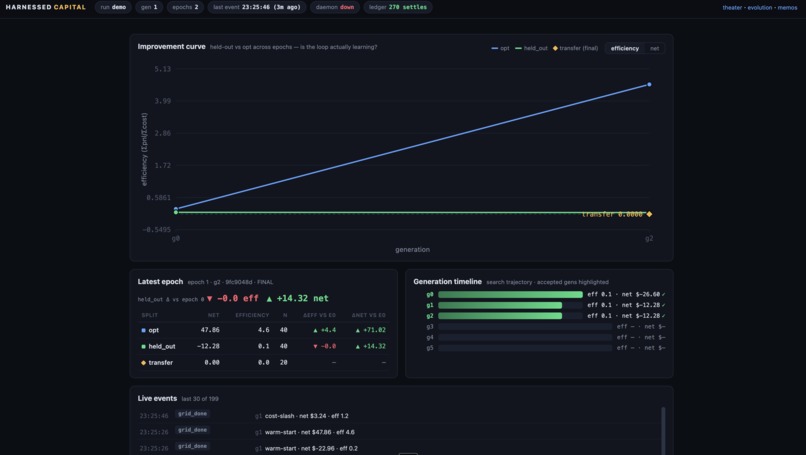Click opt ΔNET +71.02 value

370,330
